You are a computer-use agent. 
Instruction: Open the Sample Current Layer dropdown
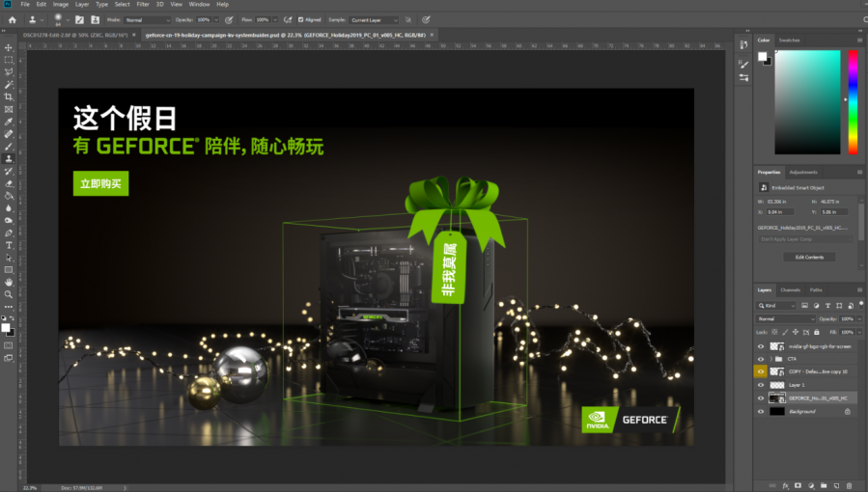(374, 20)
